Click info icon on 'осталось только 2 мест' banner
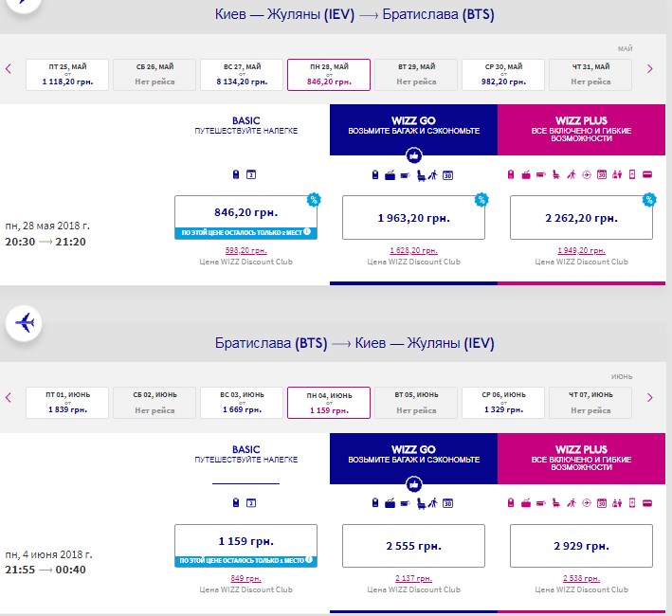The image size is (672, 616). click(x=307, y=232)
